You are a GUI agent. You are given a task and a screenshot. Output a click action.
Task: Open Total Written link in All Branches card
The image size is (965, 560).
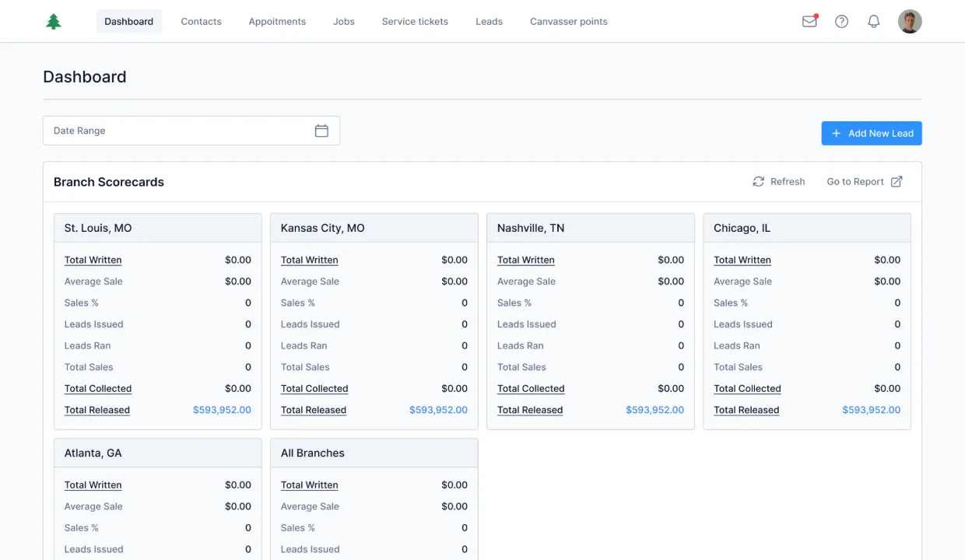(310, 485)
